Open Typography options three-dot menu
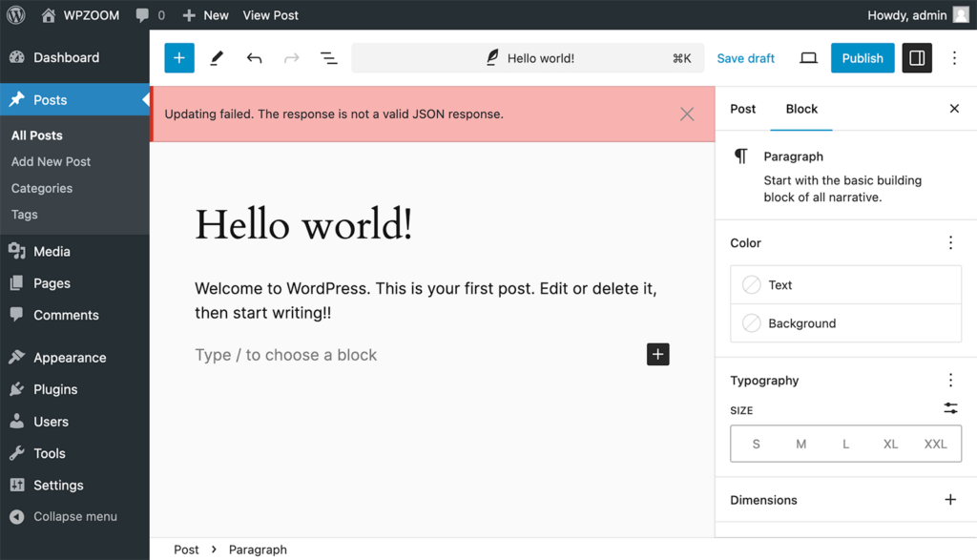The width and height of the screenshot is (977, 560). 950,380
